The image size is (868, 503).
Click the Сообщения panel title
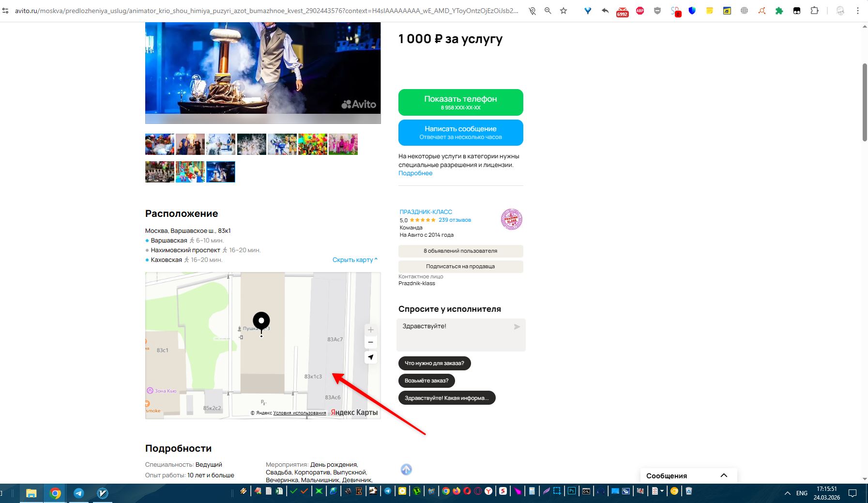point(667,476)
